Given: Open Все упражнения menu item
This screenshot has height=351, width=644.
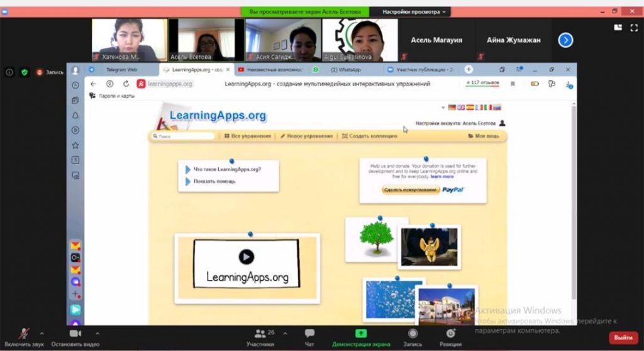Looking at the screenshot, I should (x=248, y=136).
